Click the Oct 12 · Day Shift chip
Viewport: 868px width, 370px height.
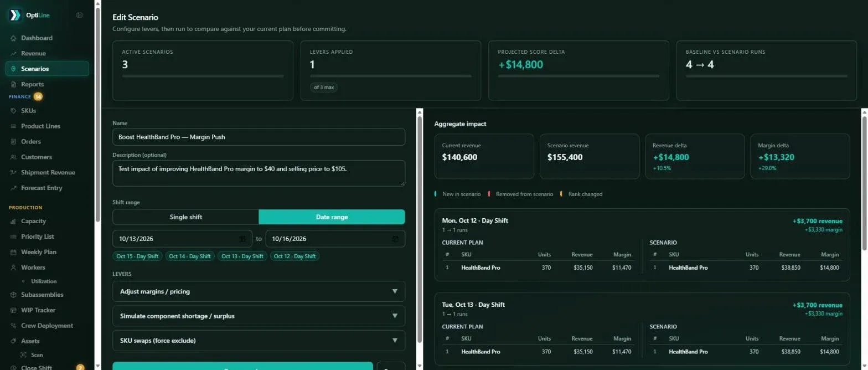(x=295, y=256)
